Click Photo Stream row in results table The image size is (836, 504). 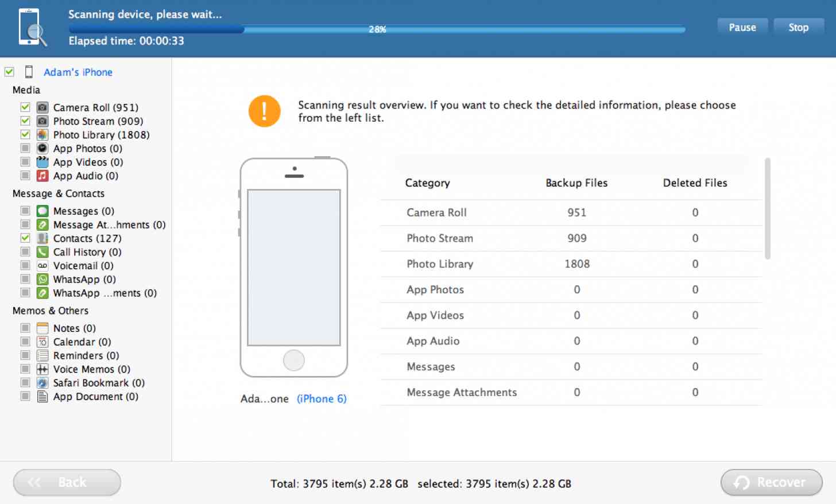[x=571, y=238]
